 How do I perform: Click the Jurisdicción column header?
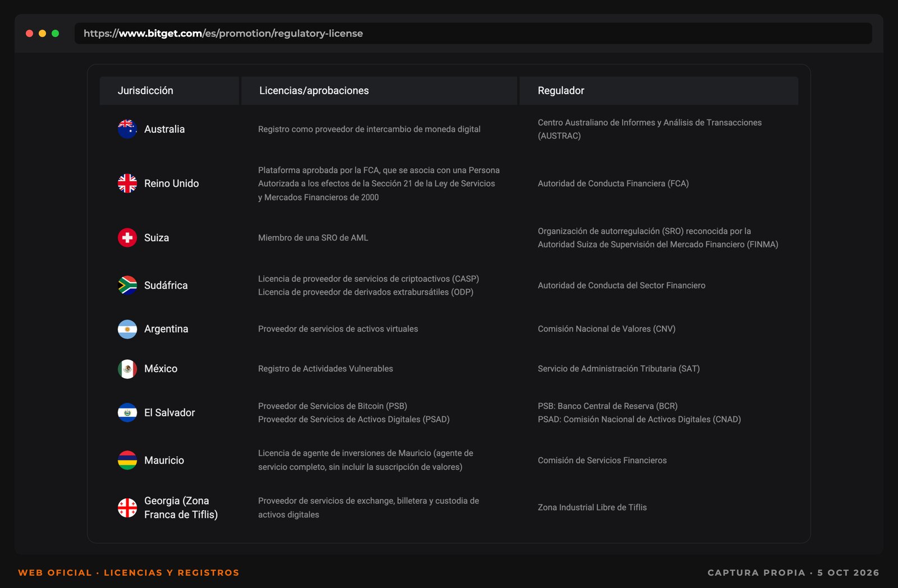tap(169, 91)
